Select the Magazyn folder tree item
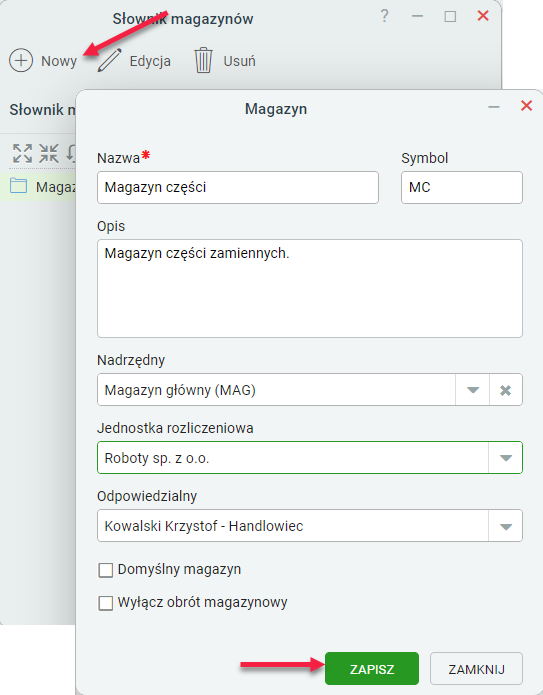The height and width of the screenshot is (695, 543). coord(43,187)
